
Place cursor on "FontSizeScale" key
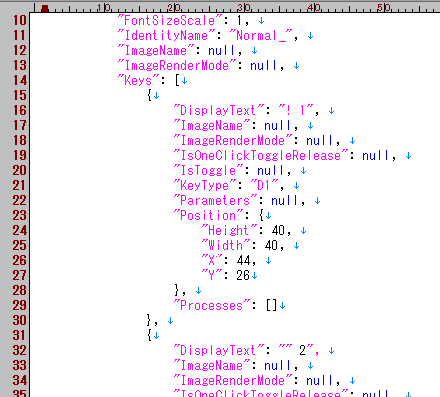pos(170,21)
